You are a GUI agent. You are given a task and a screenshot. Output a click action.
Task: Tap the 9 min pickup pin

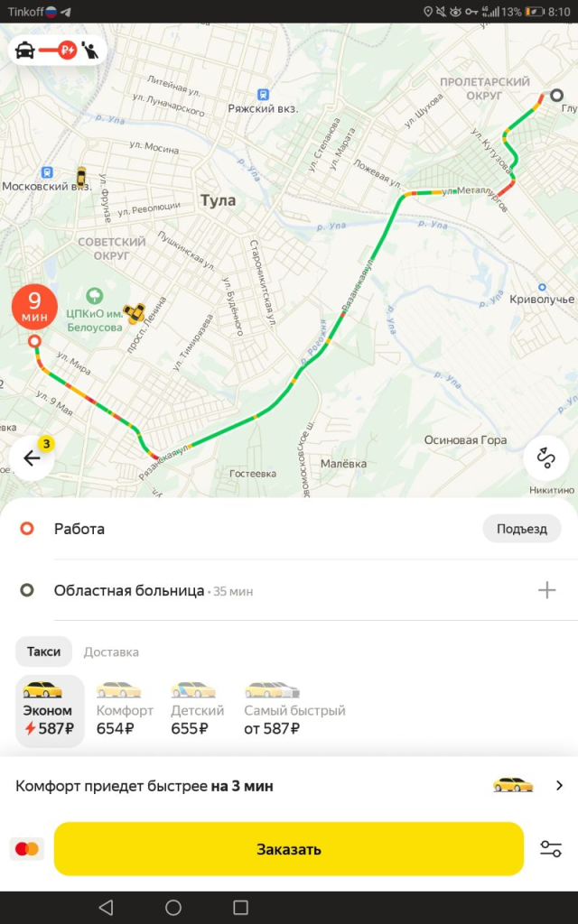[34, 308]
